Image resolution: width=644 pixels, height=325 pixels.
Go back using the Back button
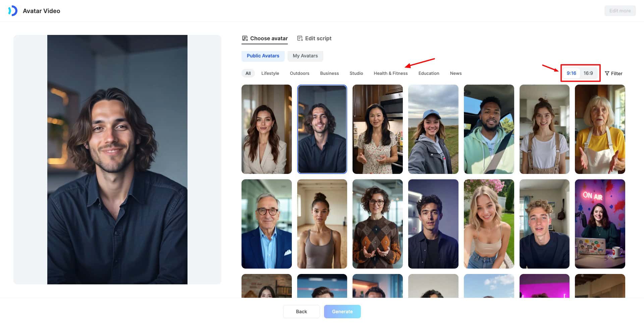pyautogui.click(x=301, y=312)
